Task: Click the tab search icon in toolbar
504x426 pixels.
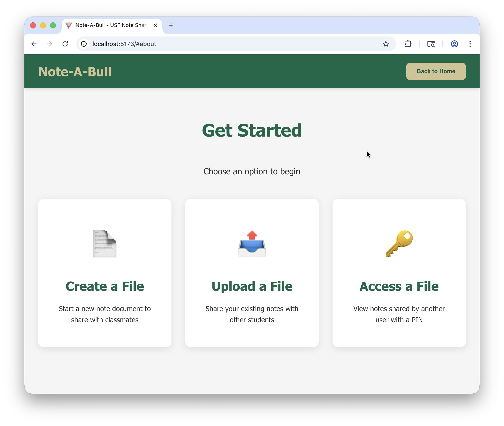Action: click(431, 44)
